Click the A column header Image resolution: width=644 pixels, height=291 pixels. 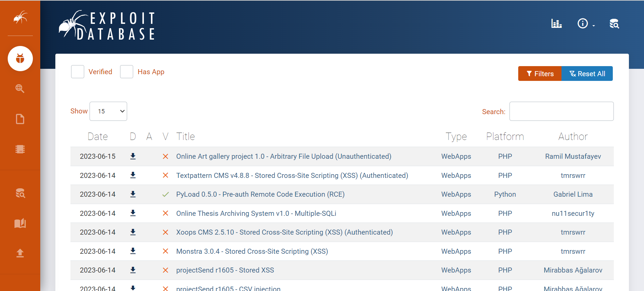tap(149, 136)
